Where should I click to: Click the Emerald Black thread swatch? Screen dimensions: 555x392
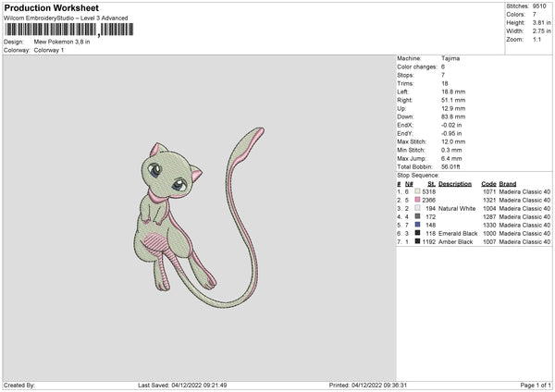(418, 233)
